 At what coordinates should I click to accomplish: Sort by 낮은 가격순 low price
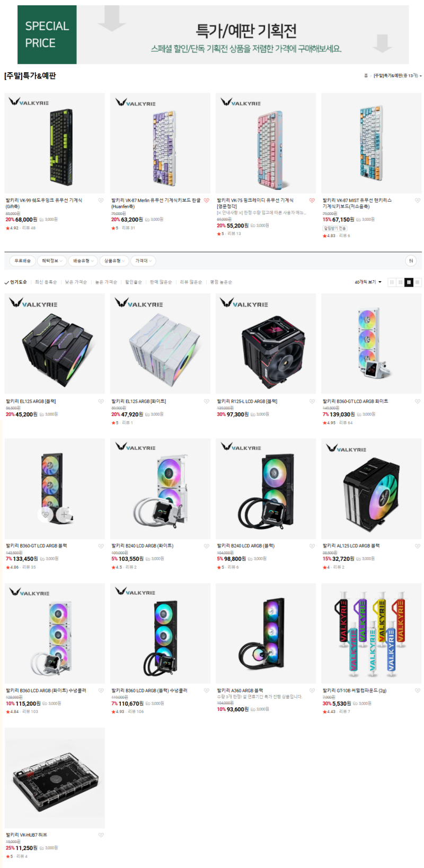pos(76,282)
